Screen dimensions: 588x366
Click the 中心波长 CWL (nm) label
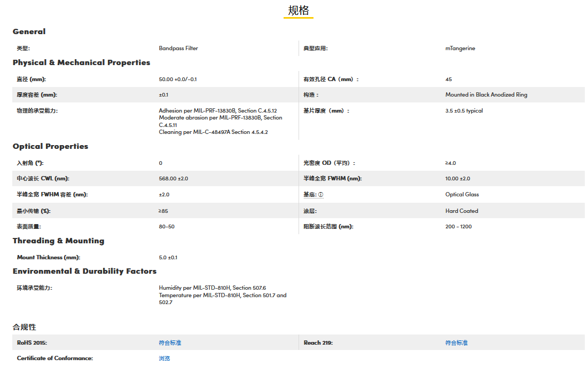[x=43, y=178]
